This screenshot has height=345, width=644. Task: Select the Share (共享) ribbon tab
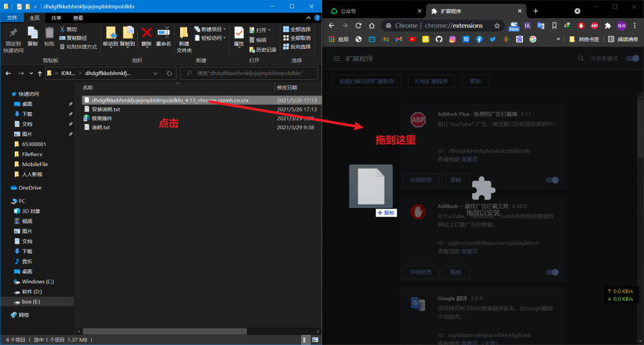tap(56, 18)
